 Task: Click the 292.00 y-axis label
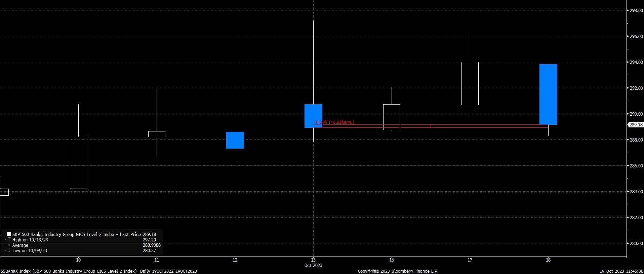pos(636,88)
